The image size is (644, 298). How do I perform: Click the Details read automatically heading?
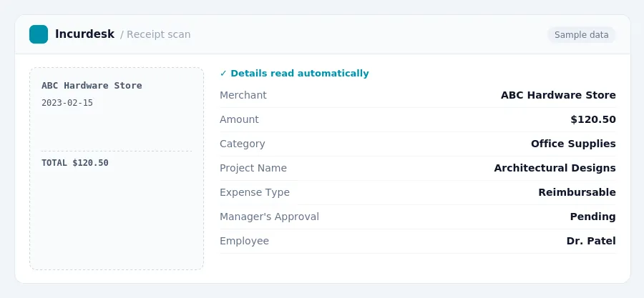click(299, 74)
